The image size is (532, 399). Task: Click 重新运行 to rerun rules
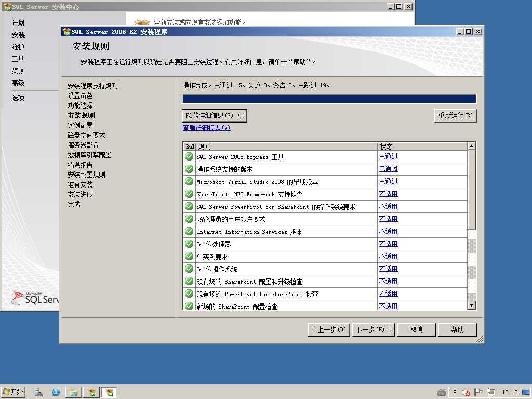coord(455,116)
